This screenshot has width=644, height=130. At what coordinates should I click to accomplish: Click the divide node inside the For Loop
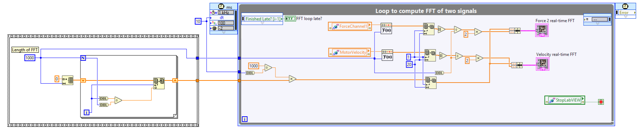(x=118, y=100)
